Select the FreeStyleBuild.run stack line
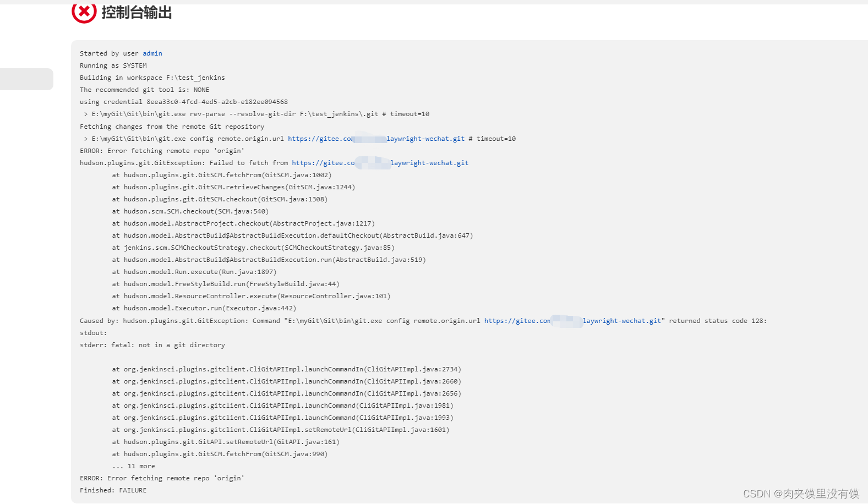 point(226,284)
